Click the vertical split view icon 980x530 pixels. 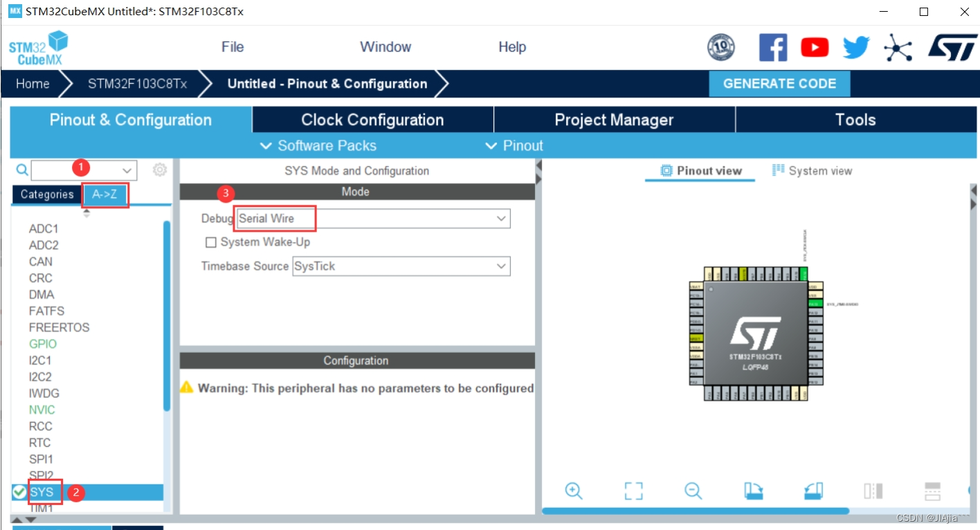coord(873,491)
